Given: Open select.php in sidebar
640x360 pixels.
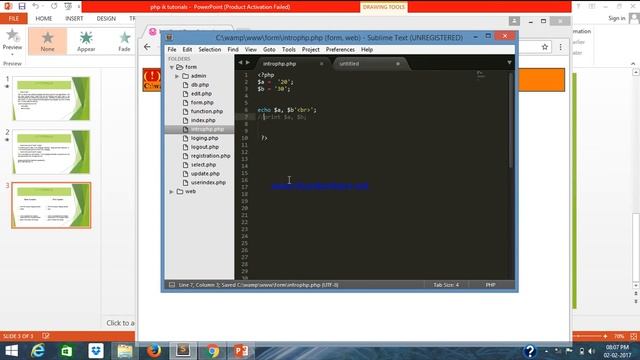Looking at the screenshot, I should point(203,165).
